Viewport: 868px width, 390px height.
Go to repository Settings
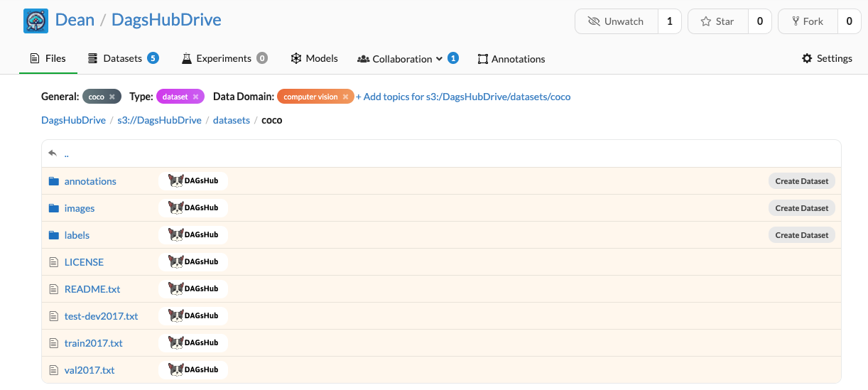pyautogui.click(x=827, y=58)
